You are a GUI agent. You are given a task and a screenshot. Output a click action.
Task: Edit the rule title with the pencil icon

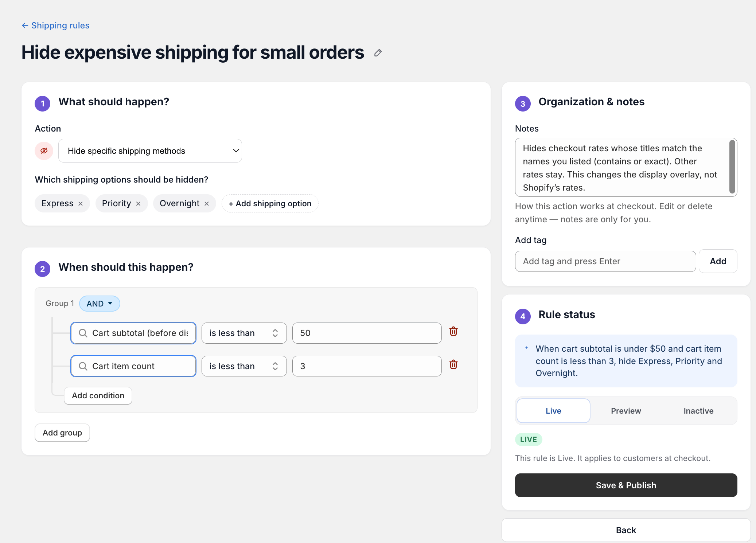tap(378, 53)
